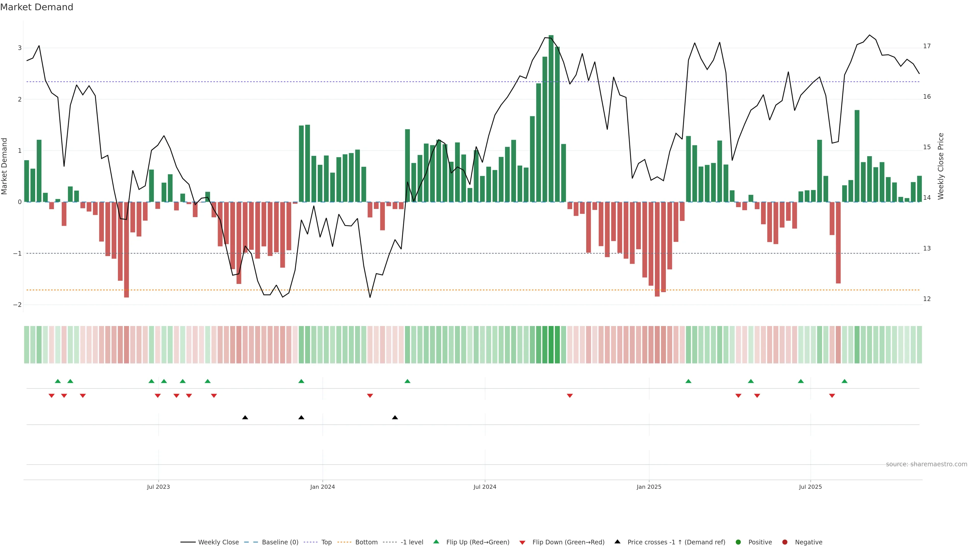Toggle the -1 level legend entry
The width and height of the screenshot is (980, 551).
tap(412, 542)
